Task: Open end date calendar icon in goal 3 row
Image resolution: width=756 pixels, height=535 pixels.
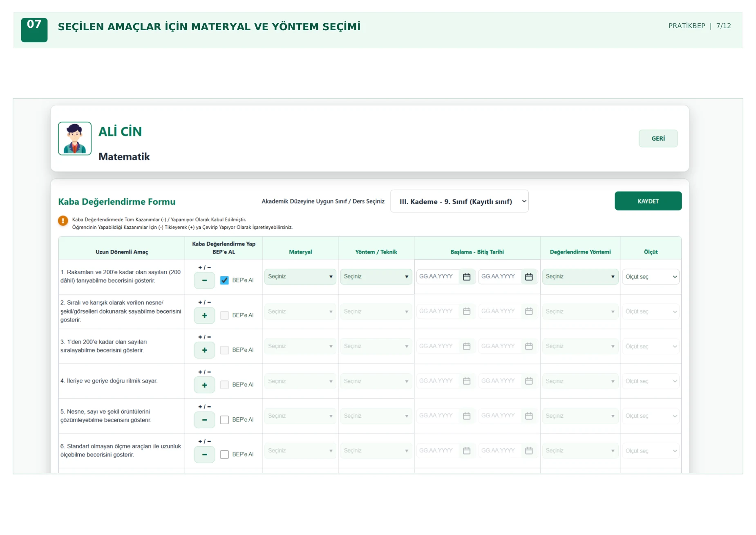Action: [x=529, y=346]
